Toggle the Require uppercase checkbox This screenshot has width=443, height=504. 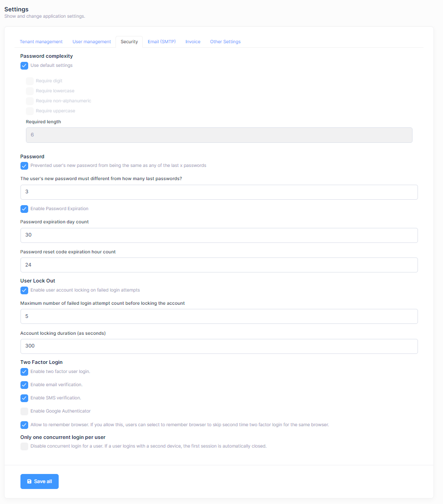30,111
